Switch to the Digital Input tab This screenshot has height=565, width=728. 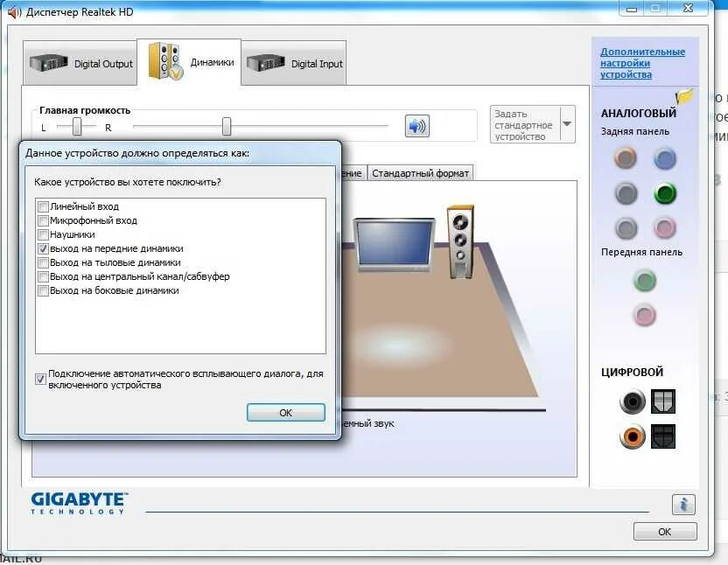pos(294,63)
